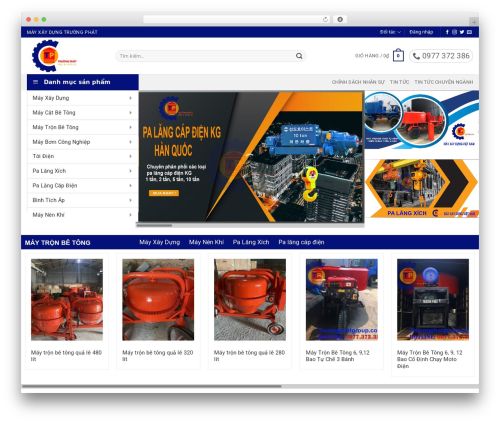Expand Máy Xây Dựng category arrow
This screenshot has height=423, width=500.
pyautogui.click(x=130, y=98)
